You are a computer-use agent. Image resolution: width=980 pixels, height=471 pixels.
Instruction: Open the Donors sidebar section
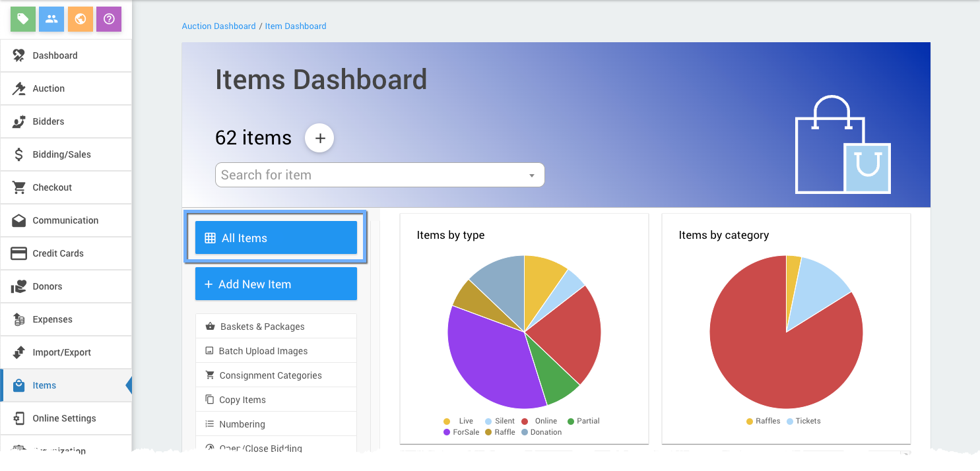pyautogui.click(x=48, y=286)
